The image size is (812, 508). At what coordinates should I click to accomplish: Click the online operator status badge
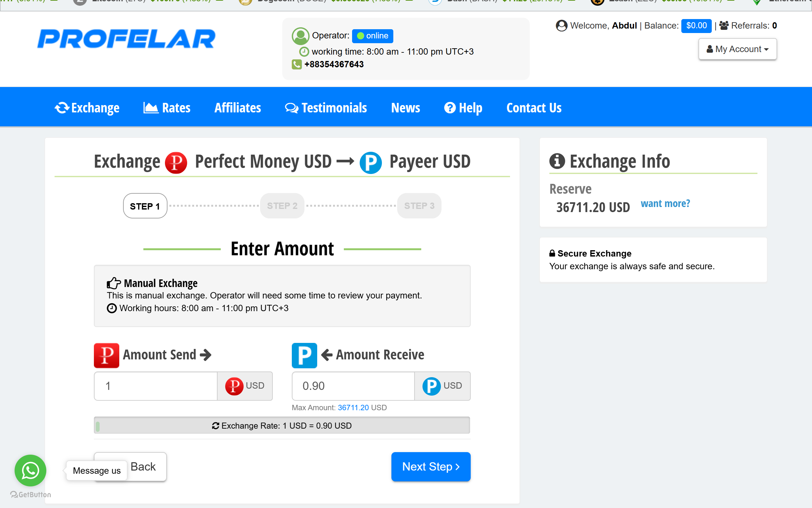[x=372, y=36]
